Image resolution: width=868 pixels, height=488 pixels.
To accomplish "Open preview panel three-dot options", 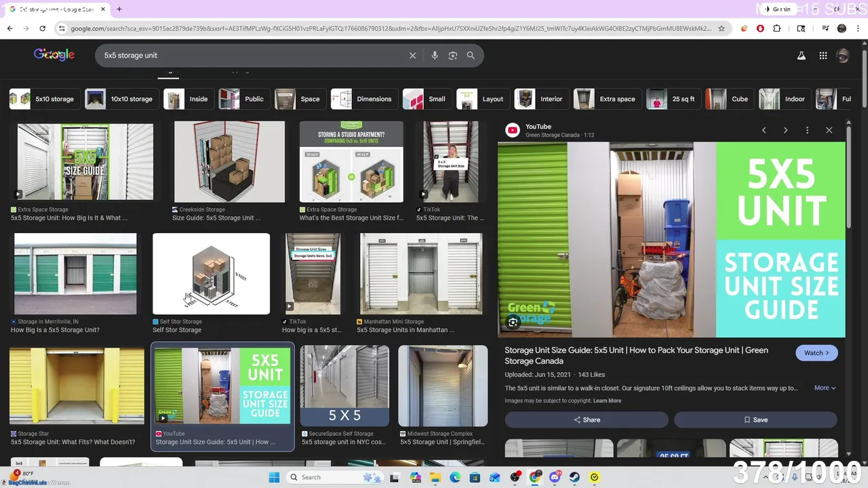I will (x=807, y=130).
